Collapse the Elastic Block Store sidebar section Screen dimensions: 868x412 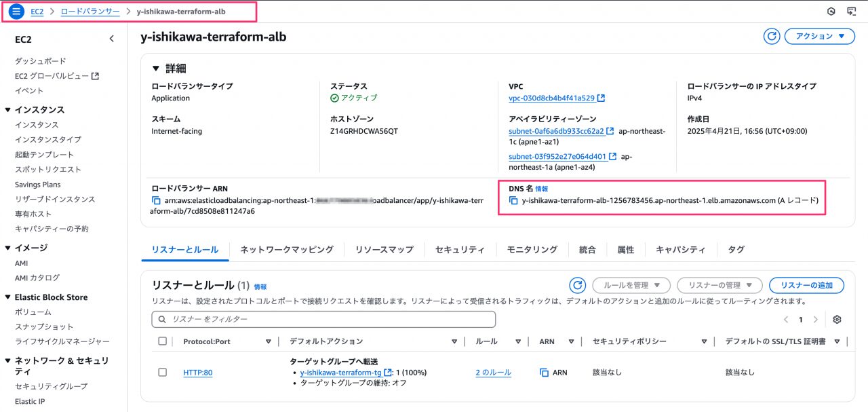(x=7, y=297)
